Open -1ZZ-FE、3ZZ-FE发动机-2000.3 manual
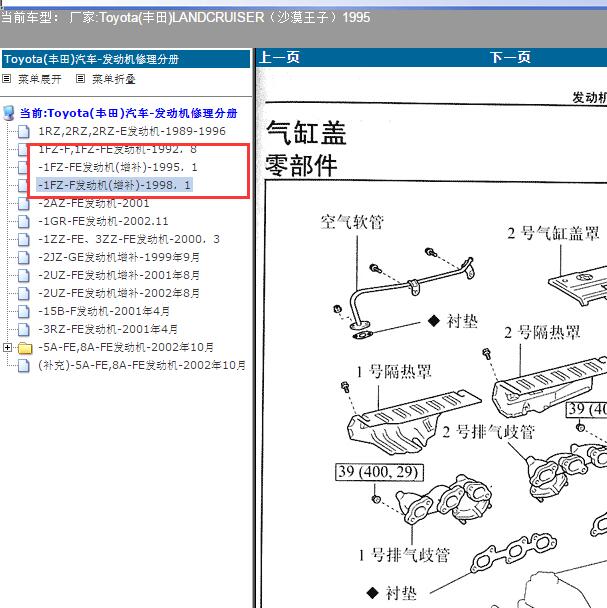Screen dimensions: 607x608 [129, 240]
